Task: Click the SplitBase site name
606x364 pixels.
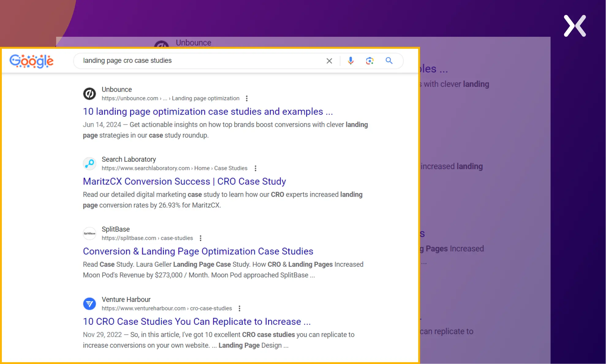Action: click(116, 229)
